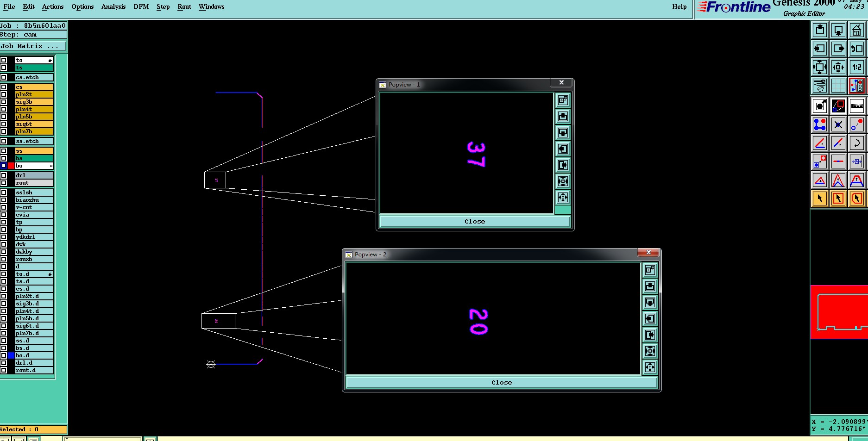The width and height of the screenshot is (868, 441).
Task: Toggle the checkbox of layer cs.etch
Action: coord(4,77)
